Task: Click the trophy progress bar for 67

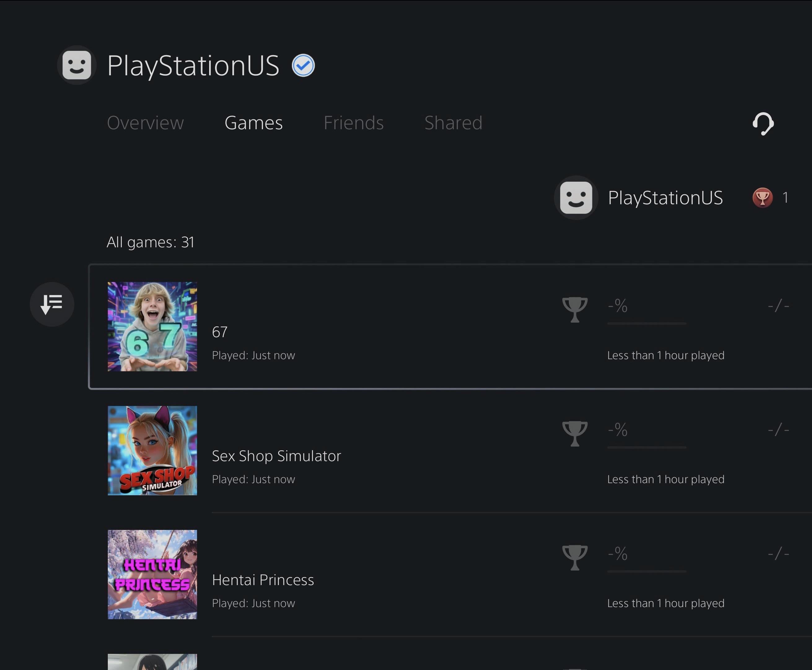Action: 647,324
